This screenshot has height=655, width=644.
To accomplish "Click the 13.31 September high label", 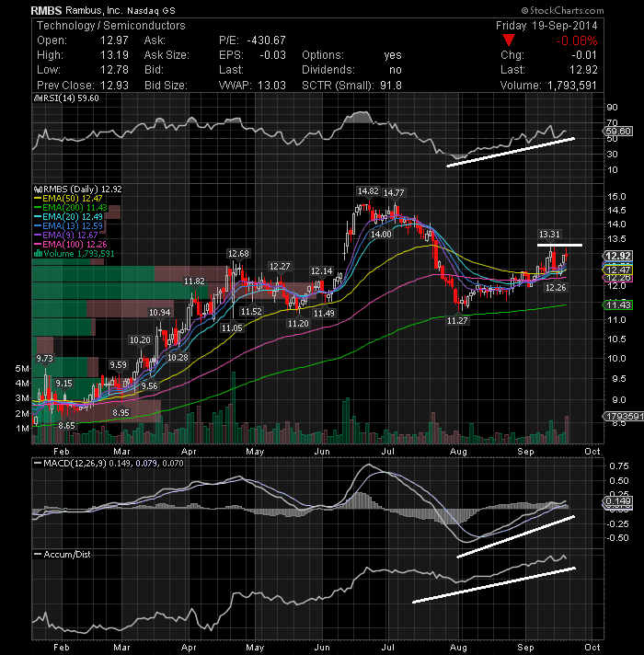I will click(x=549, y=235).
